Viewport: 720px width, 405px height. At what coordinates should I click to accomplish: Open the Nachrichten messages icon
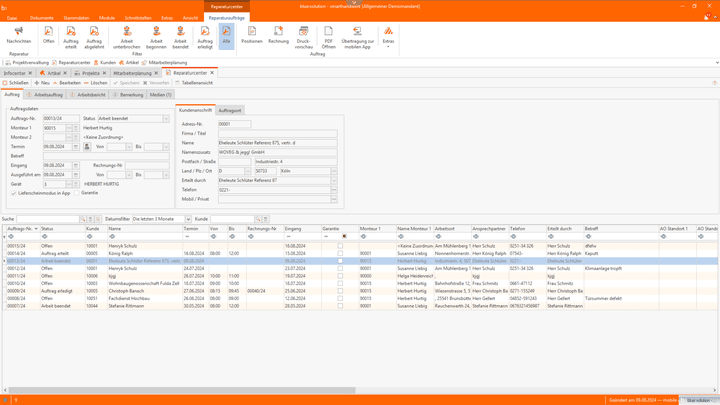19,35
